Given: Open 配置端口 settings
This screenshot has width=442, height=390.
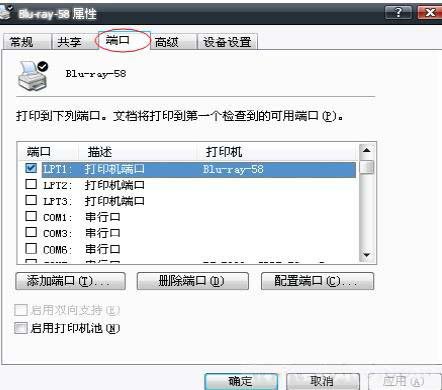Looking at the screenshot, I should click(317, 281).
